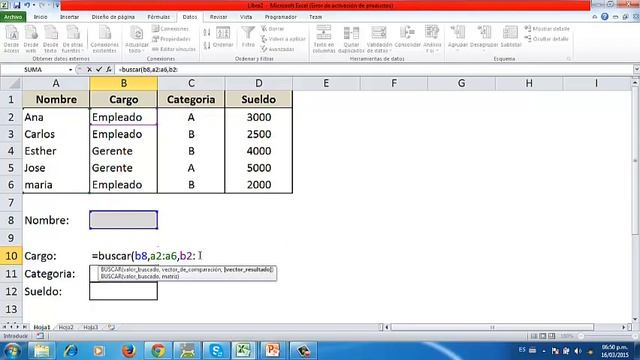Open Firefox from the taskbar
Viewport: 640px width, 360px height.
[129, 351]
